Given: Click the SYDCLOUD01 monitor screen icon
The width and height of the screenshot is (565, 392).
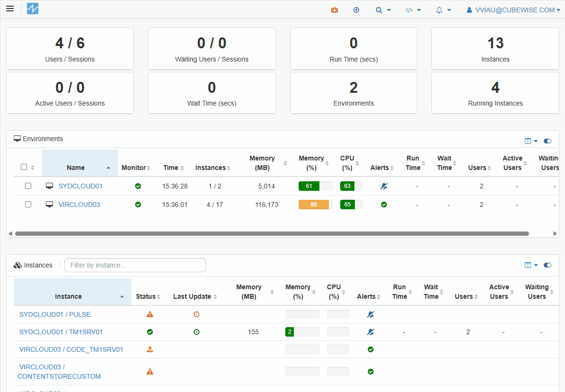Looking at the screenshot, I should [x=49, y=186].
